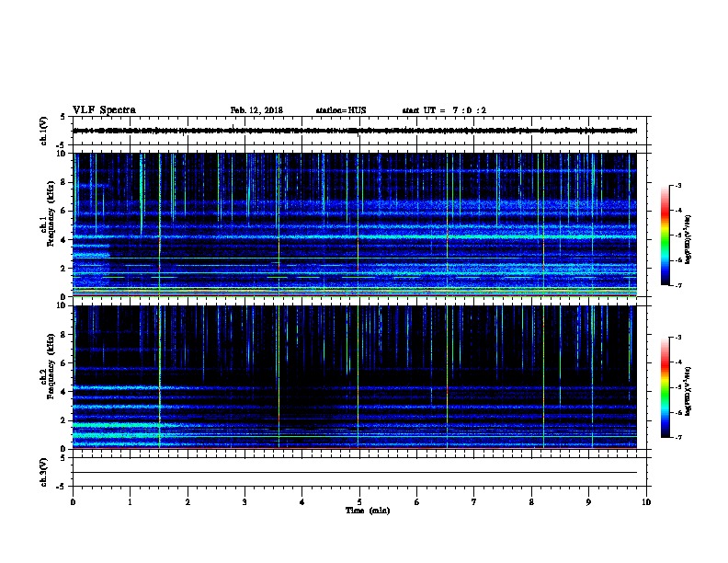
Task: Click time axis tick label "0"
Action: coord(73,502)
